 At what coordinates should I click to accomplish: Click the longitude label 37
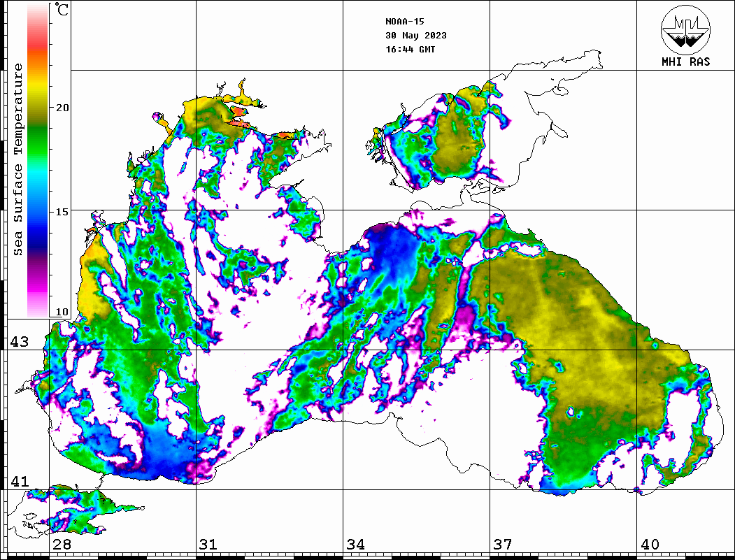[x=503, y=545]
